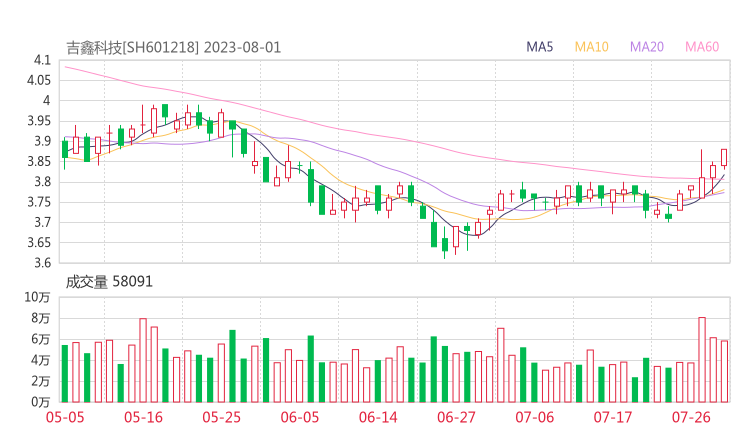The height and width of the screenshot is (440, 740).
Task: Click the 06-27 date axis label
Action: point(456,417)
